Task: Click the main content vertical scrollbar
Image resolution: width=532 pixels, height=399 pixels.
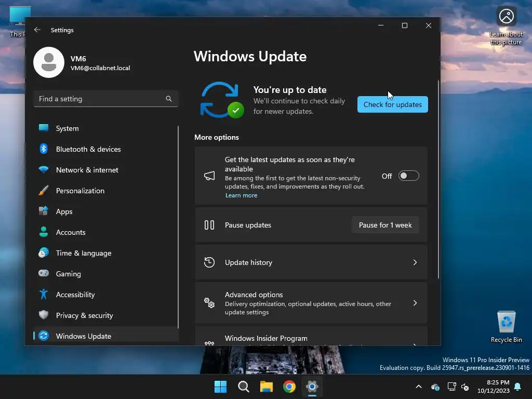Action: (438, 179)
